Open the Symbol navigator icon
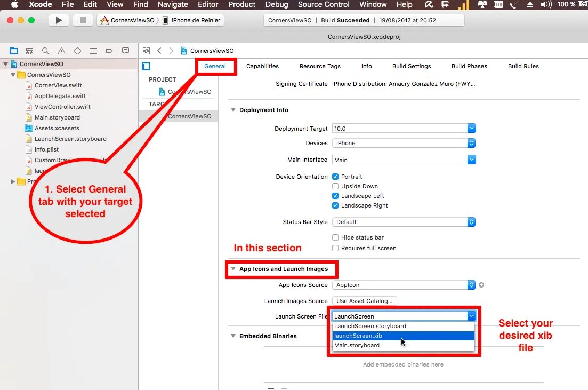This screenshot has width=588, height=390. [30, 51]
